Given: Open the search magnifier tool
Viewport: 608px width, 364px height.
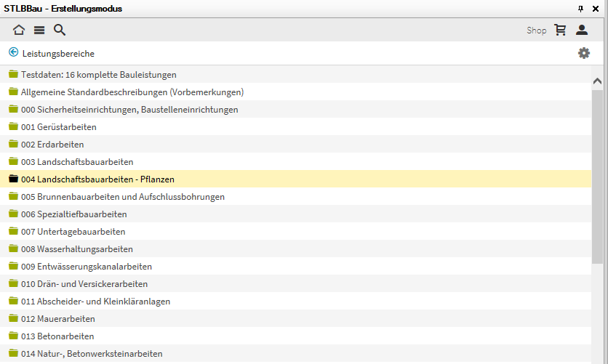Looking at the screenshot, I should pos(60,30).
